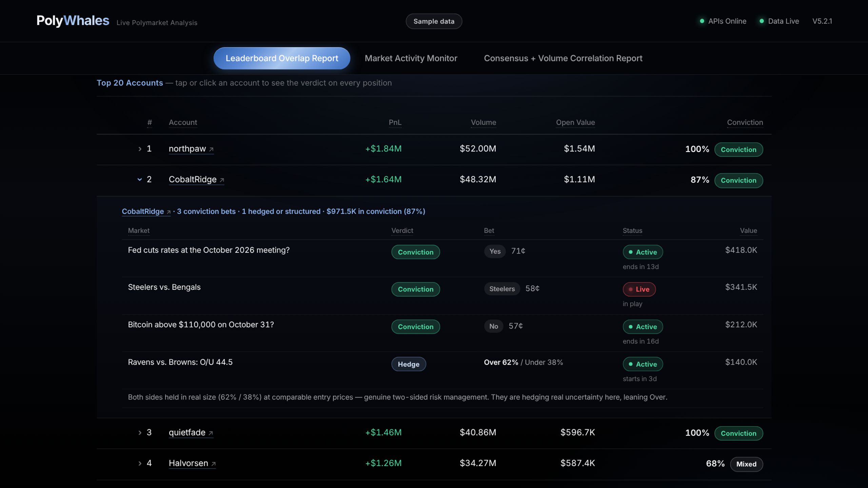
Task: Select the Leaderboard Overlap Report tab
Action: (282, 58)
